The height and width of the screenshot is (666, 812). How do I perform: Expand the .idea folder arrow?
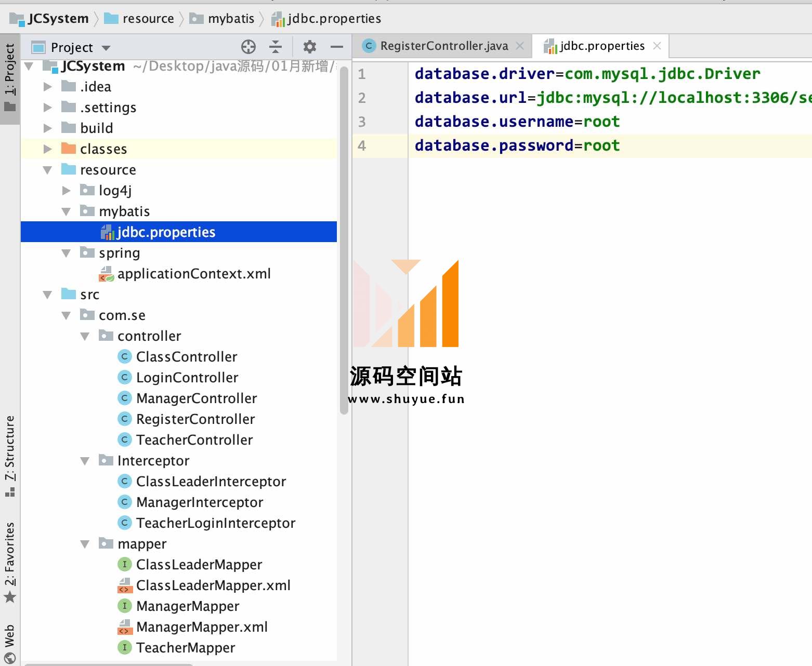pos(48,87)
